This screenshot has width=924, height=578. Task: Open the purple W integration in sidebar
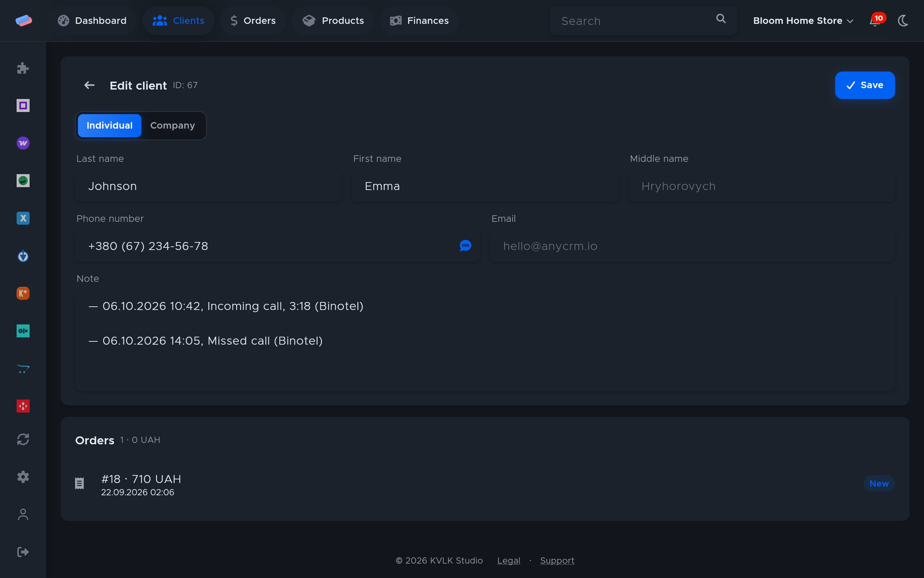coord(23,143)
